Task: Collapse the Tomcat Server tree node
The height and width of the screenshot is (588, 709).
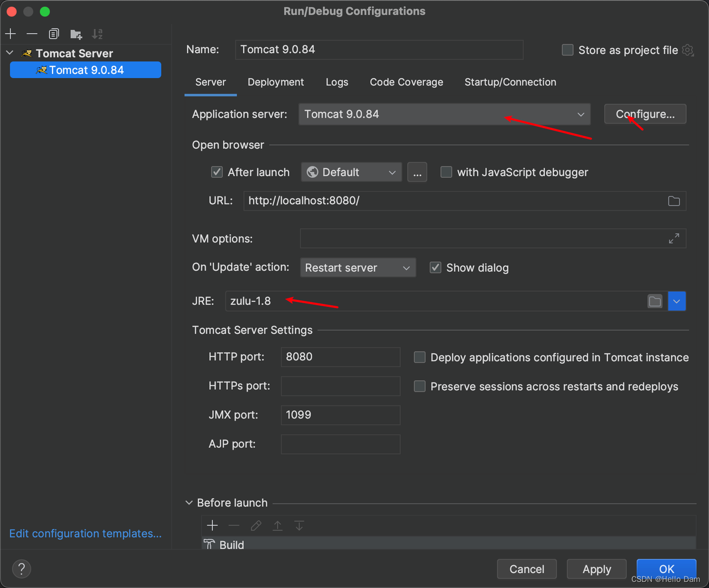Action: 10,53
